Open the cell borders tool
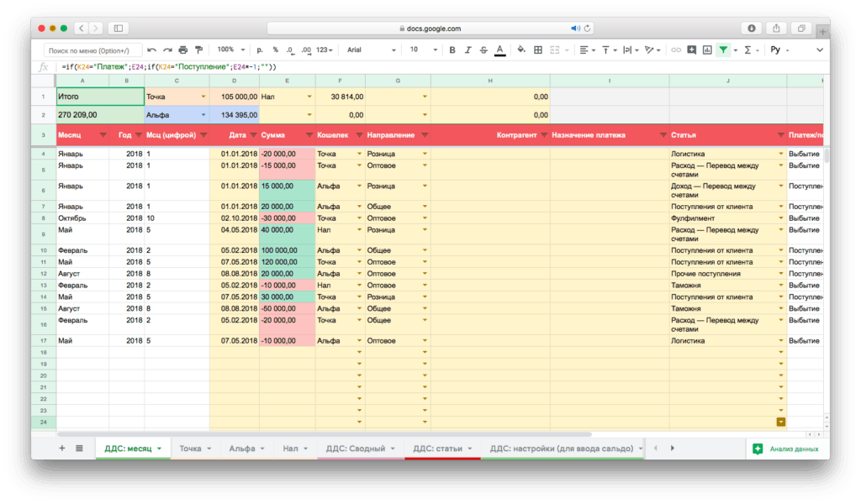 [x=539, y=50]
